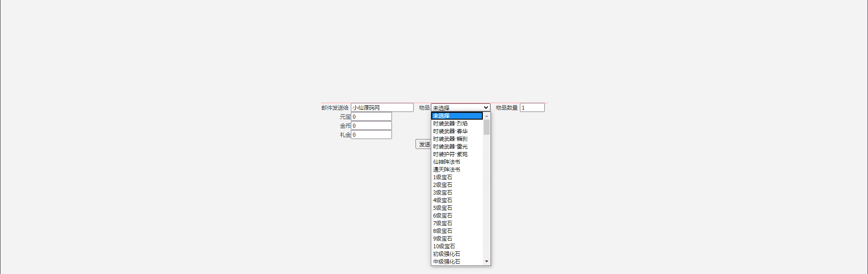Focus the 元宝 amount field
The width and height of the screenshot is (868, 274).
point(371,116)
